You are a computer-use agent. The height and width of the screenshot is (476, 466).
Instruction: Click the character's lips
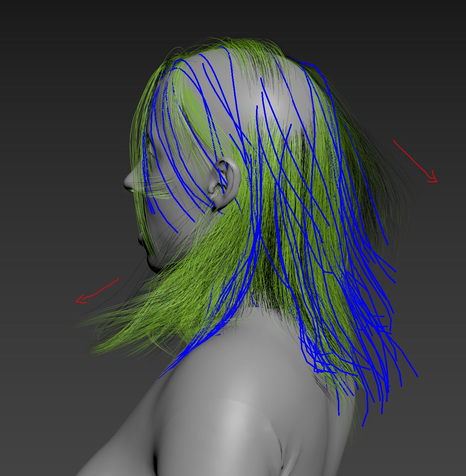141,240
